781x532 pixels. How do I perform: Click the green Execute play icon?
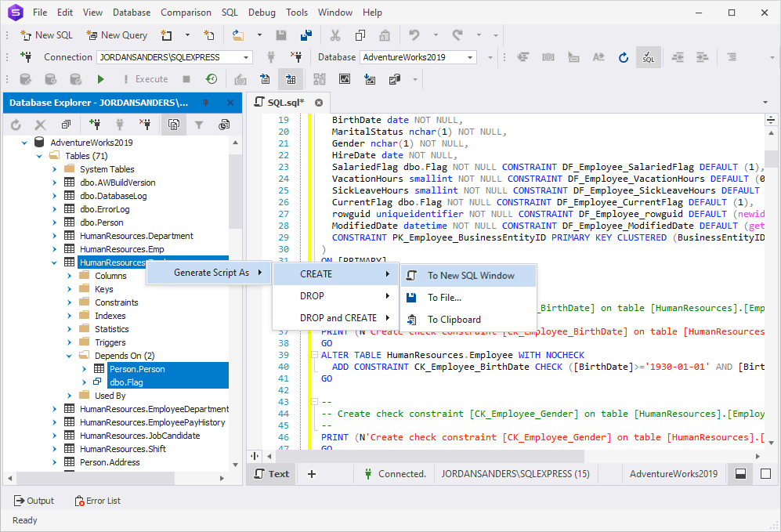pyautogui.click(x=100, y=79)
